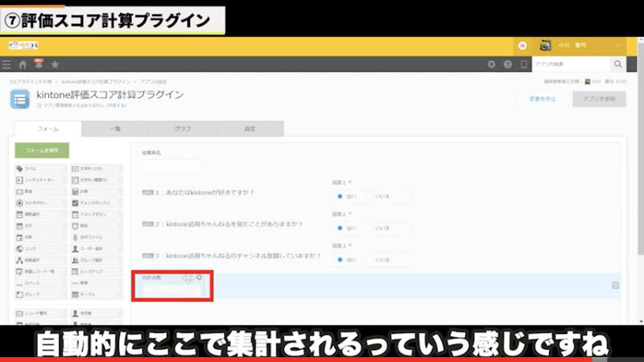Go to the kintone home icon

pos(23,64)
